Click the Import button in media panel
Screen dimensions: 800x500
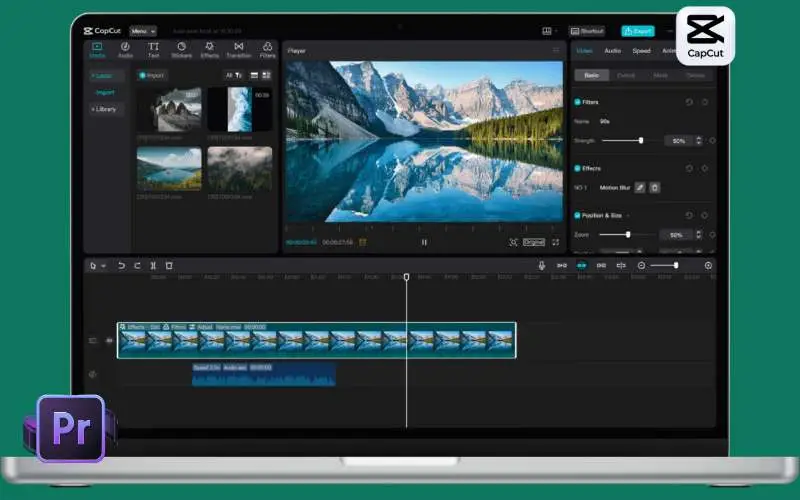point(152,76)
